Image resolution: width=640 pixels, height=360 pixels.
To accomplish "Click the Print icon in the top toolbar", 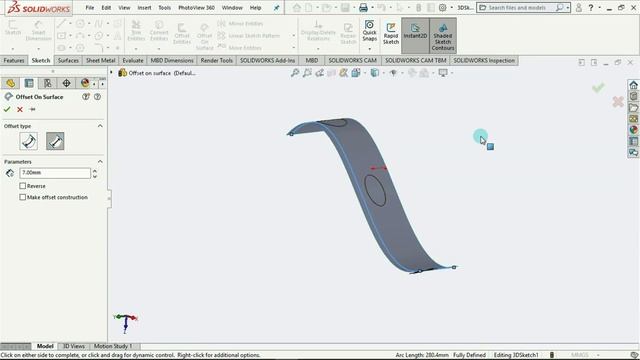I will pos(363,8).
